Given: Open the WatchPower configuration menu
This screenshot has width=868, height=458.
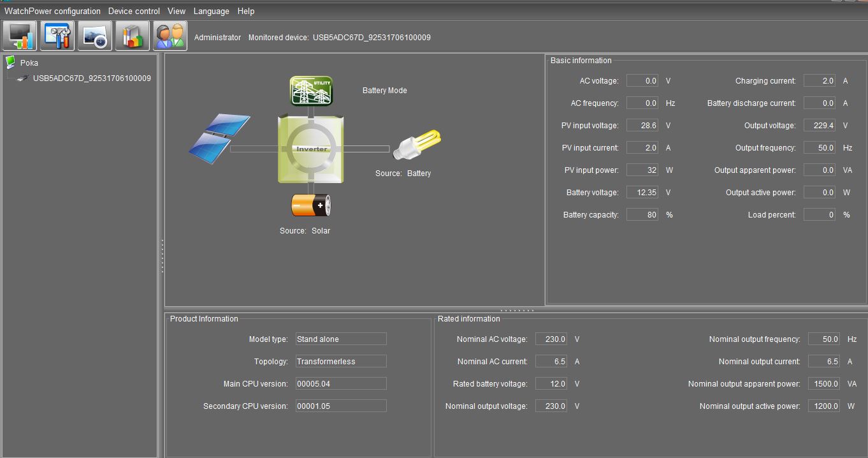Looking at the screenshot, I should click(52, 11).
